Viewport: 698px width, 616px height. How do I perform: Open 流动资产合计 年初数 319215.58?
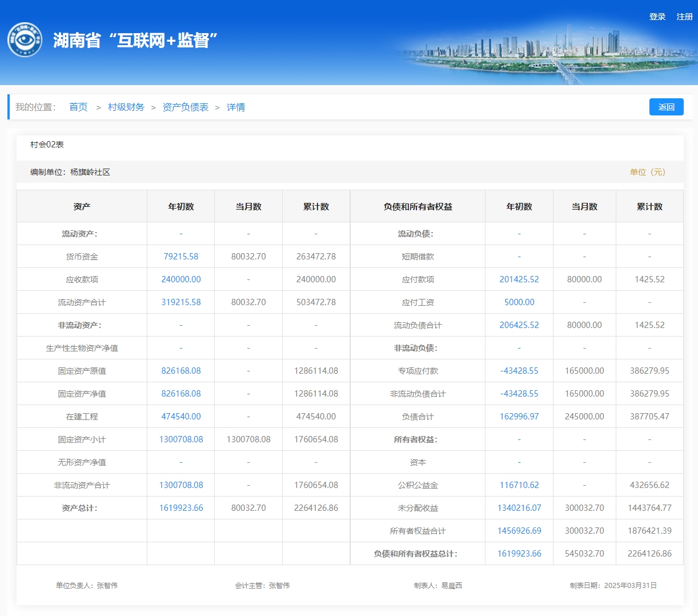[181, 302]
